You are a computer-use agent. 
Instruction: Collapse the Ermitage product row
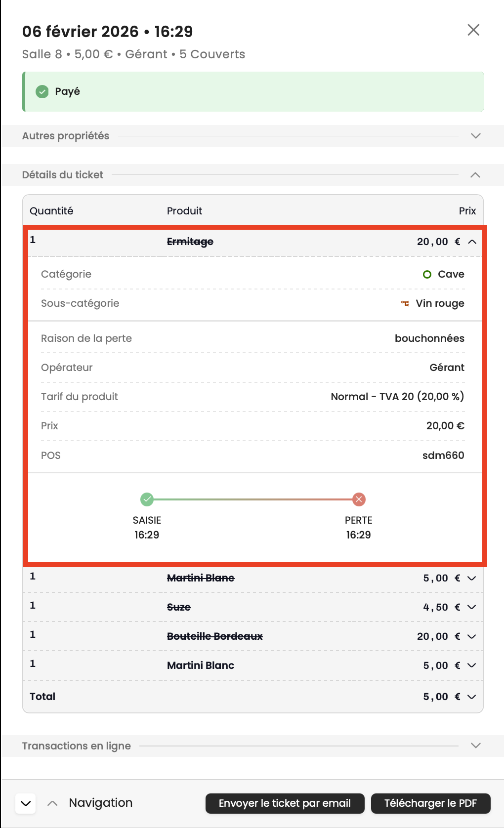(x=472, y=242)
